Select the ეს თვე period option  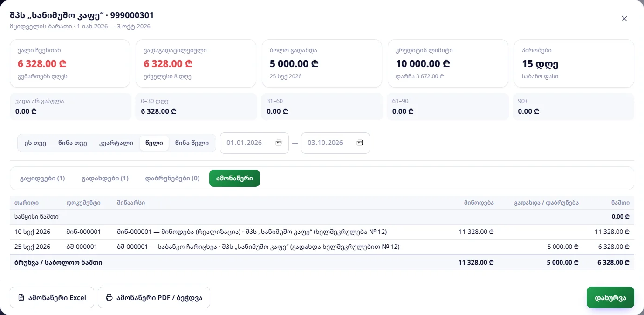pyautogui.click(x=35, y=143)
